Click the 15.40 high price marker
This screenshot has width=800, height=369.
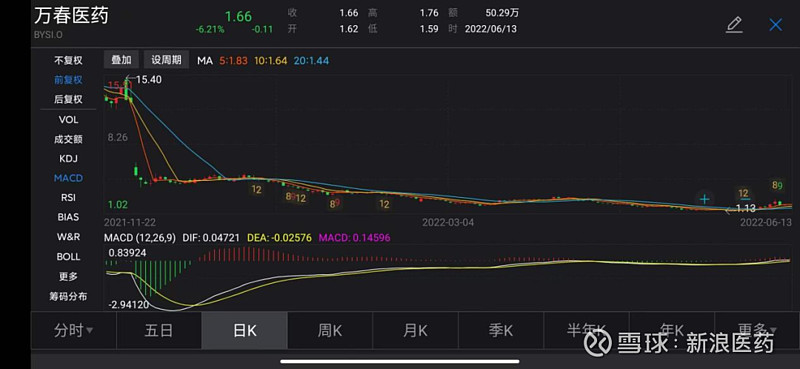click(x=148, y=79)
